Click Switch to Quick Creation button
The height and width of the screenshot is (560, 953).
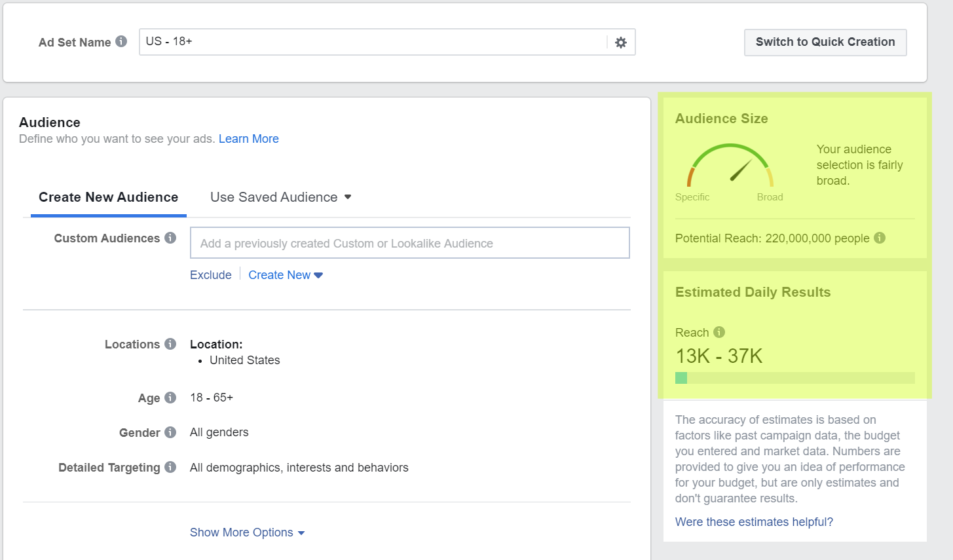(x=825, y=42)
